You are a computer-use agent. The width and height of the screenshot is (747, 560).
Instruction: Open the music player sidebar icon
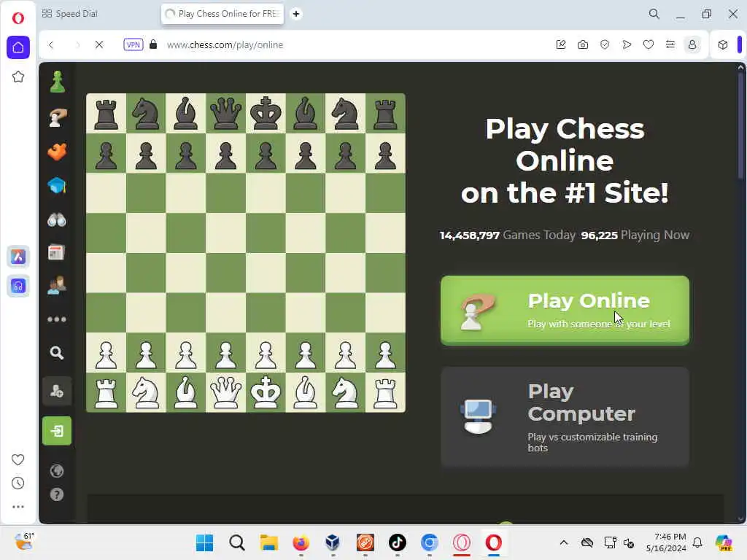pyautogui.click(x=18, y=286)
